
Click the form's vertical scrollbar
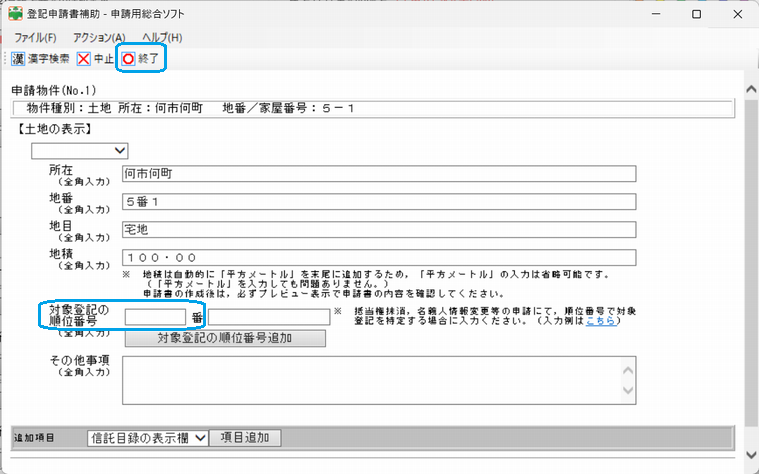(x=751, y=250)
